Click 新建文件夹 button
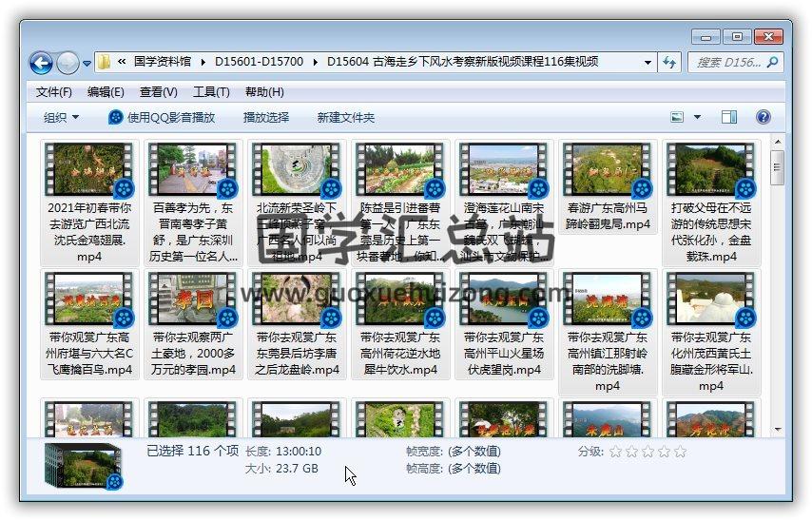The height and width of the screenshot is (521, 812). tap(346, 117)
